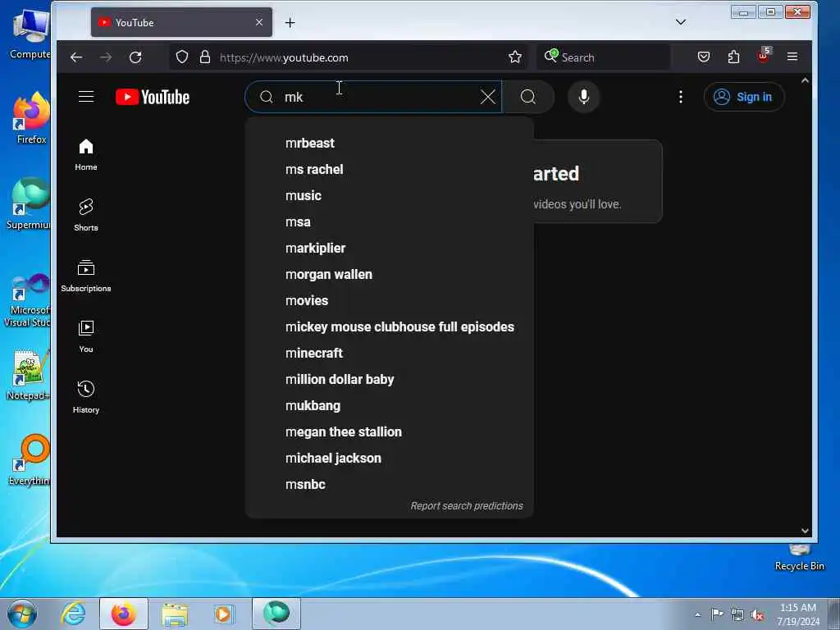Show hidden tray icons arrow

click(x=697, y=615)
